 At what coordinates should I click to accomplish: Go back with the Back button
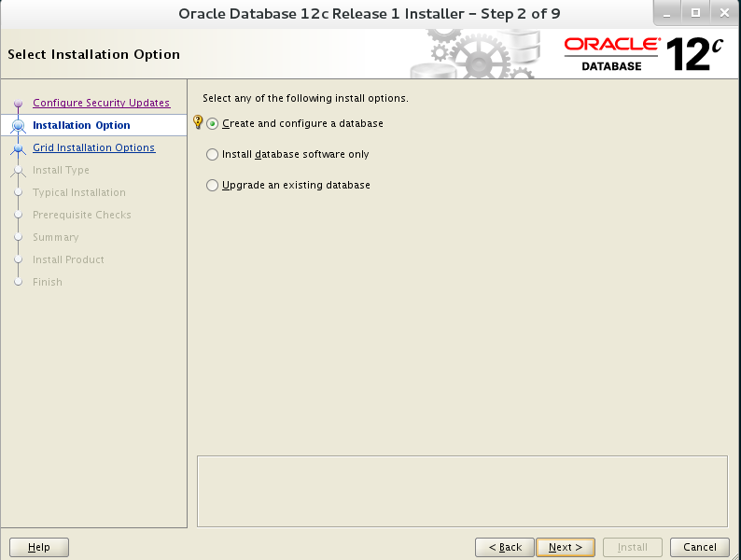505,547
